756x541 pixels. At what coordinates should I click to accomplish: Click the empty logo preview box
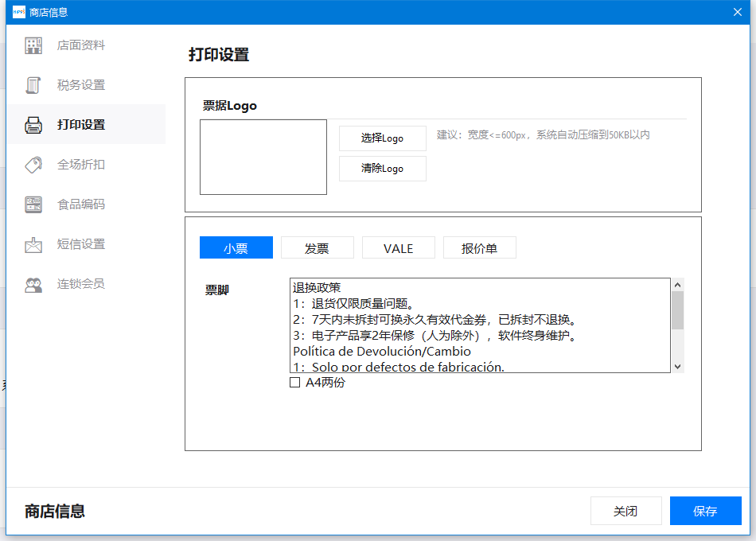click(x=263, y=158)
